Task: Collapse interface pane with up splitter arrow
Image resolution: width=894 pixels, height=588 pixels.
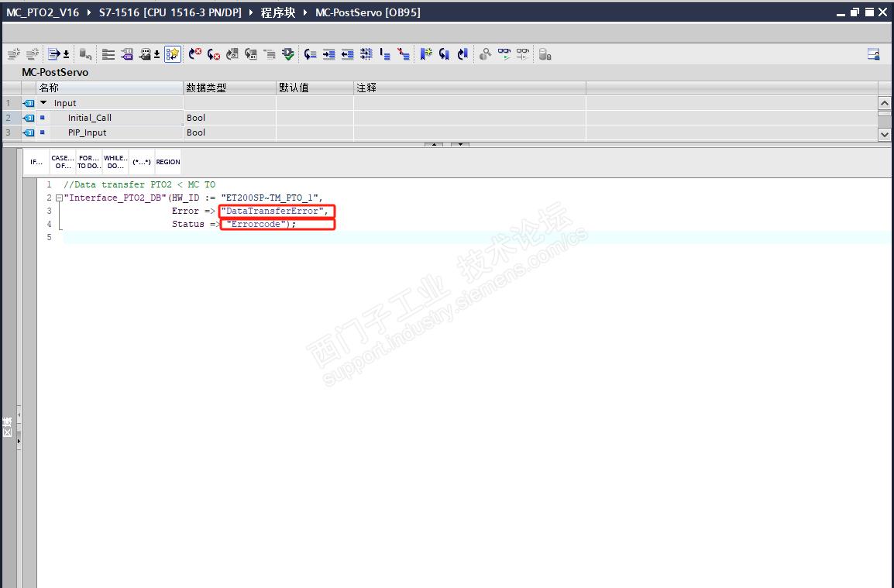Action: pos(434,144)
